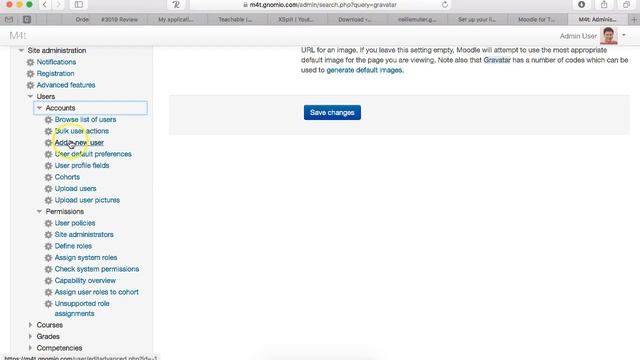Click gear icon beside User default preferences

[48, 154]
